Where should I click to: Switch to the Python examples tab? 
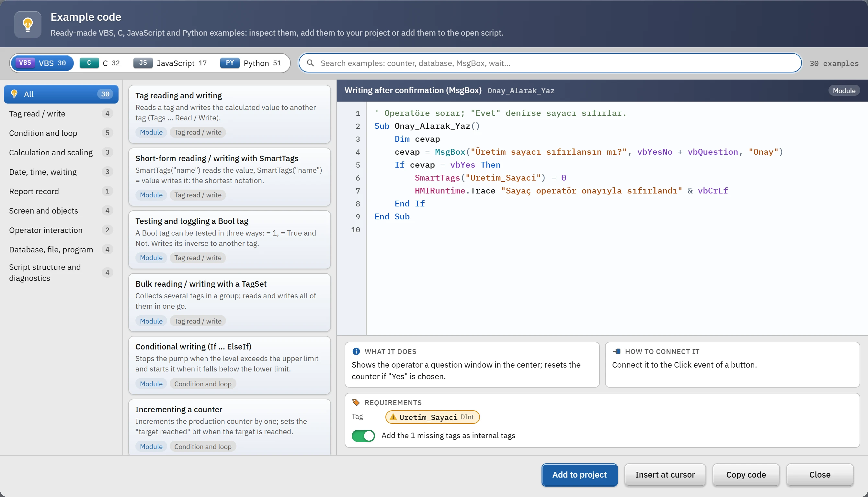coord(251,63)
